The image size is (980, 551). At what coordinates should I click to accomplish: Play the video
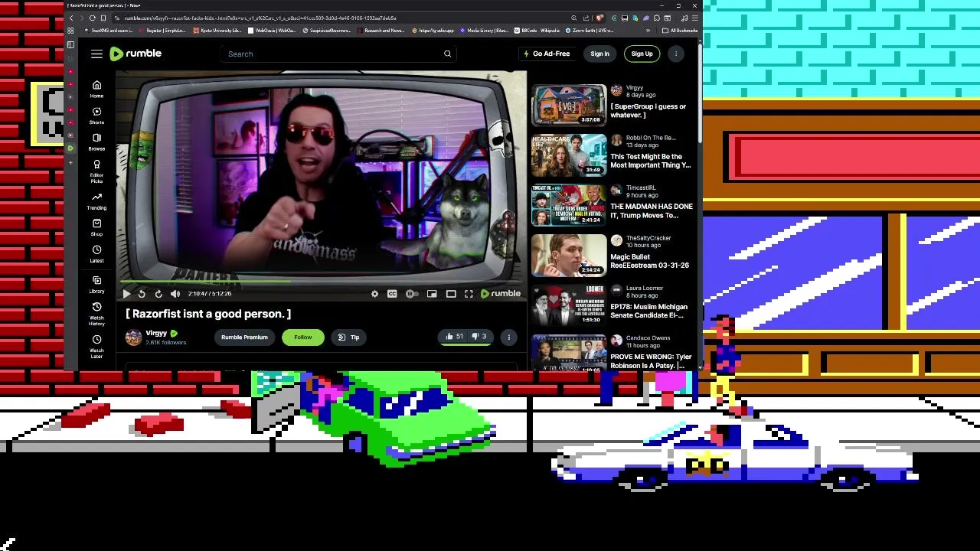coord(126,294)
